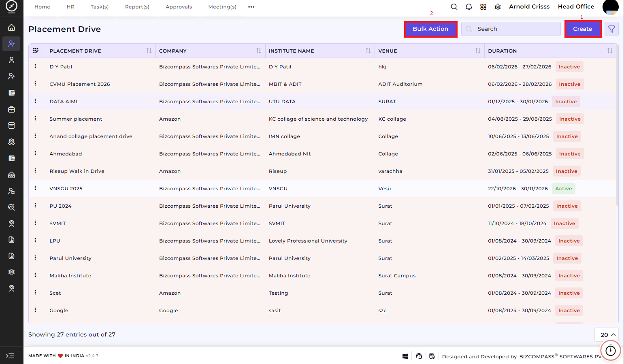Screen dimensions: 624x364
Task: Click the floating timer button
Action: coord(611,350)
